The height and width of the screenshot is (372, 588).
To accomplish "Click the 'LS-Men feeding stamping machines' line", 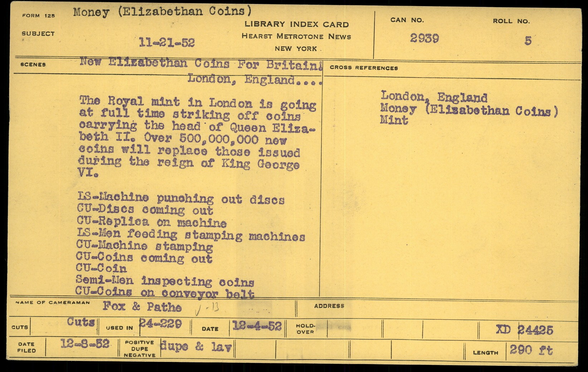I will (191, 235).
